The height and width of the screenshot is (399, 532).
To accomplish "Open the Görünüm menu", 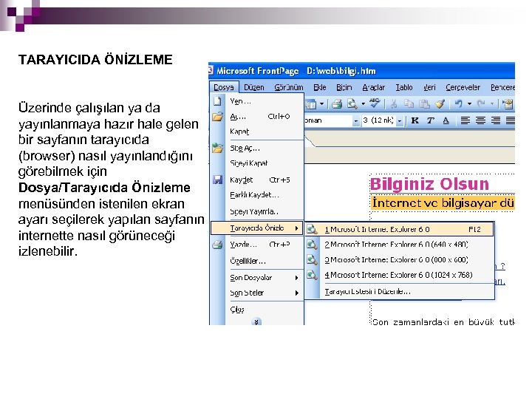I will coord(289,87).
